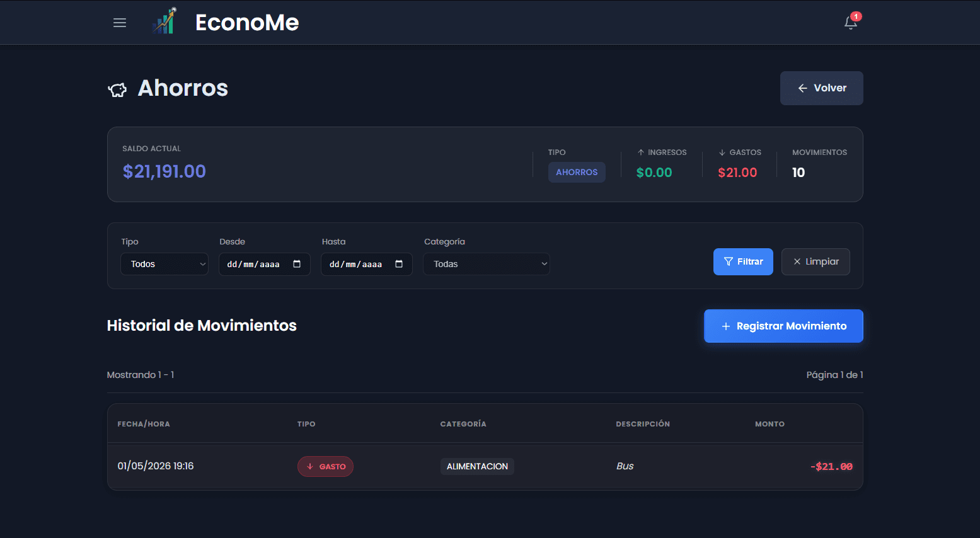Image resolution: width=980 pixels, height=538 pixels.
Task: Click the date 01/05/2026 19:16 cell
Action: pos(156,466)
